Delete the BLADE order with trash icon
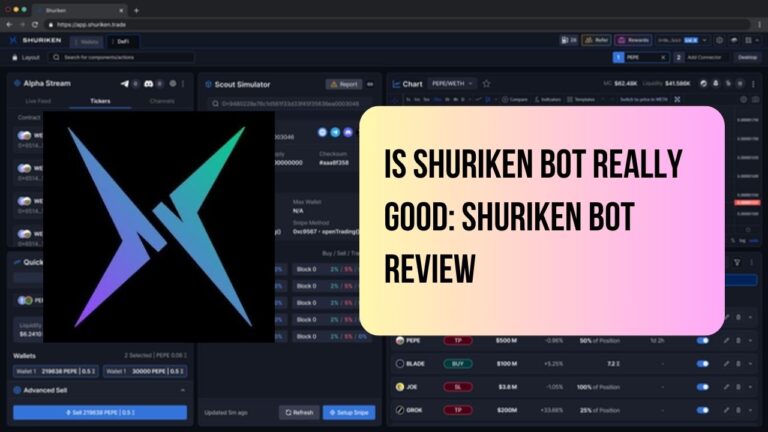This screenshot has width=768, height=432. 739,364
